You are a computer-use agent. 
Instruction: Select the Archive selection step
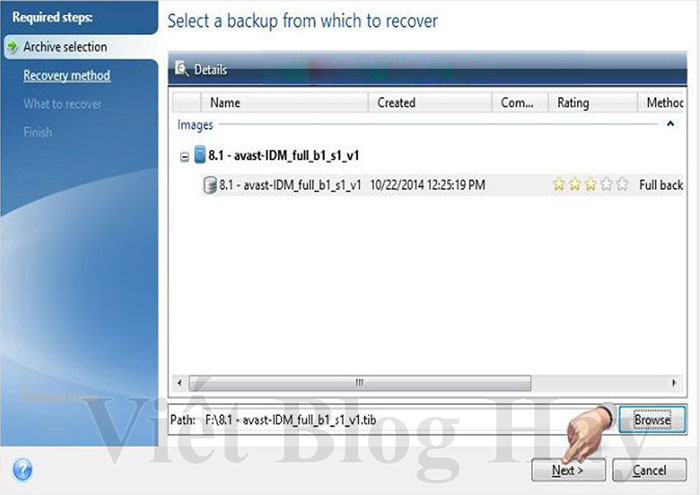coord(65,46)
